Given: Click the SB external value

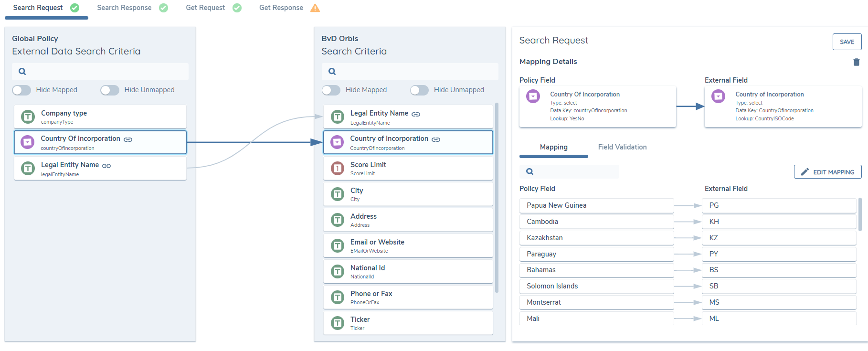Looking at the screenshot, I should tap(779, 286).
